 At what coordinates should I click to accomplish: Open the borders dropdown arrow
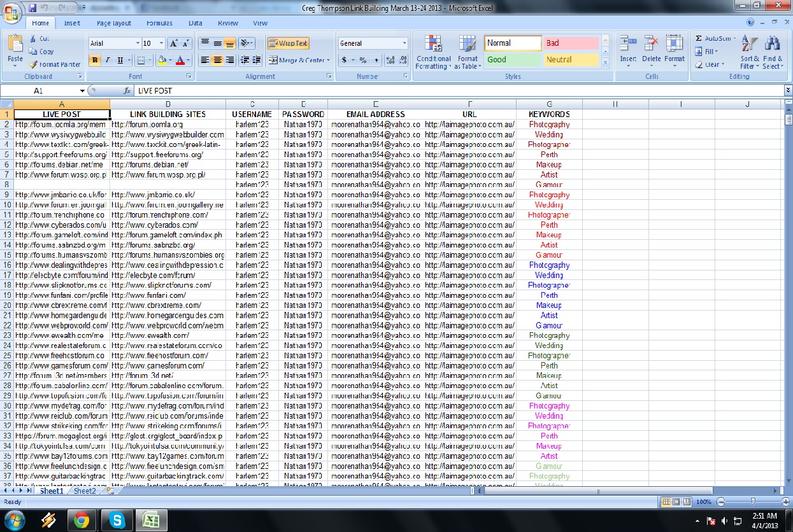[150, 60]
